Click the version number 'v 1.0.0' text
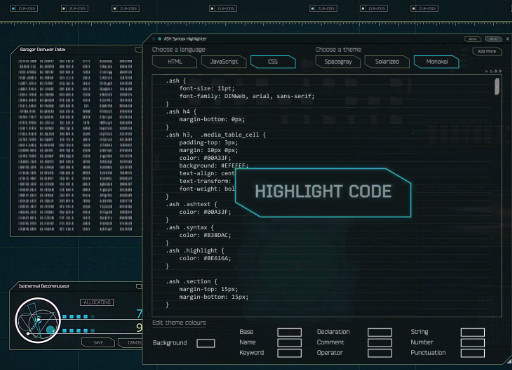Screen dimensions: 512x370 (x=493, y=71)
